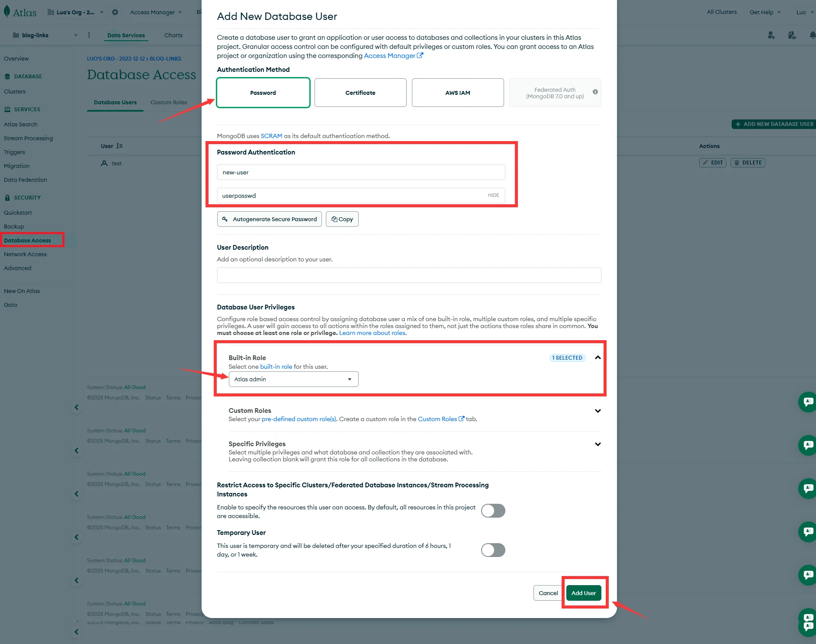Click the notification bell icon
Image resolution: width=816 pixels, height=644 pixels.
click(x=812, y=35)
